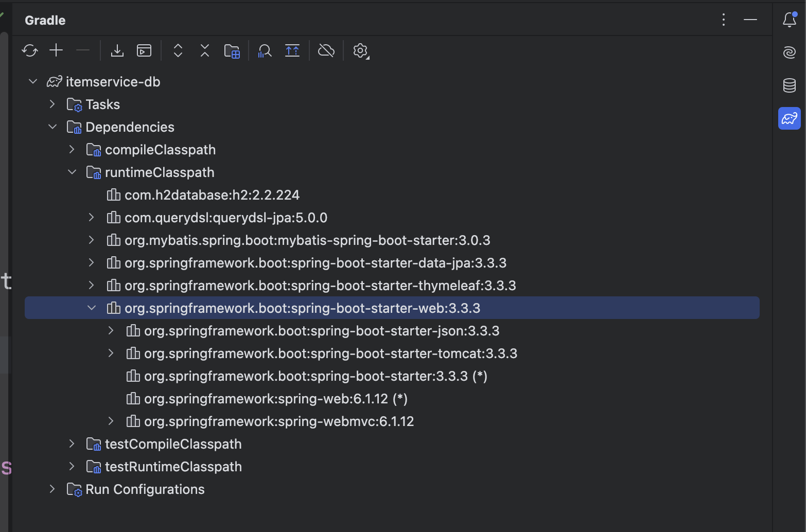Select mybatis-spring-boot-starter:3.0.3 row
The width and height of the screenshot is (806, 532).
point(392,240)
